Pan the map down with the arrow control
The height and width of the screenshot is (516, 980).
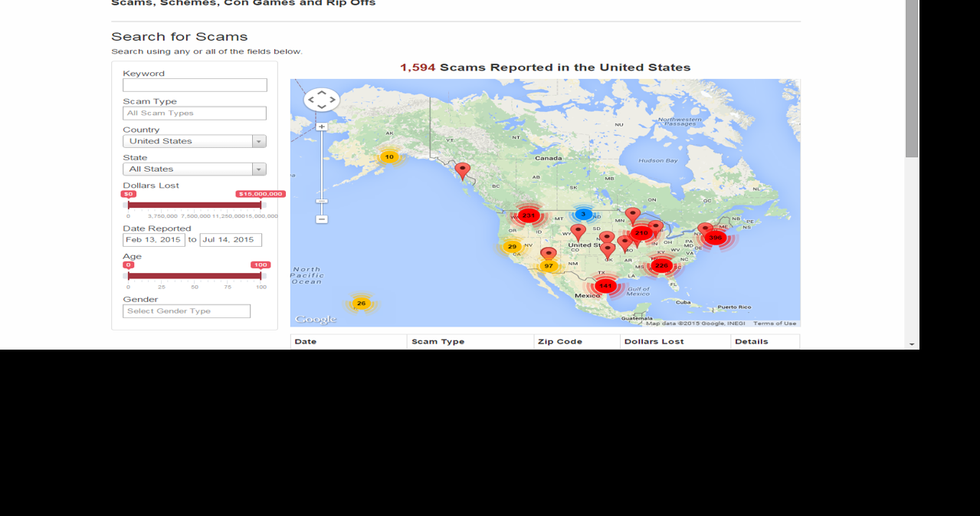322,107
